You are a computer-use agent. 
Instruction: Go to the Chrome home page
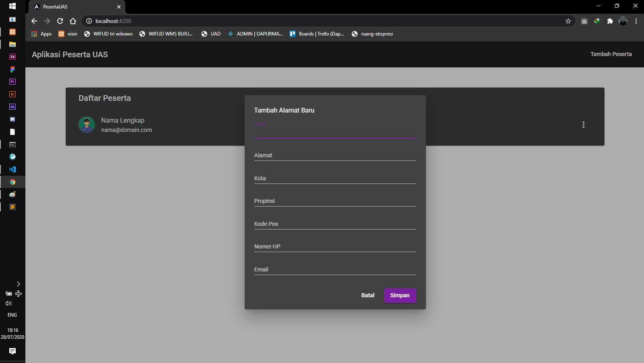[73, 21]
